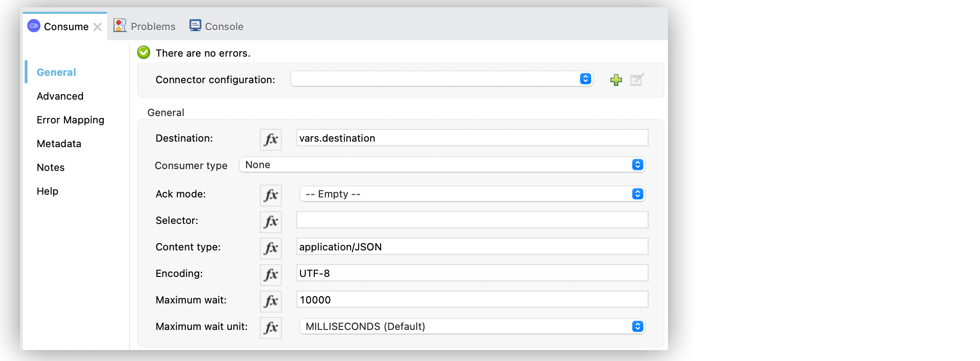
Task: Open the Error Mapping section
Action: tap(70, 120)
